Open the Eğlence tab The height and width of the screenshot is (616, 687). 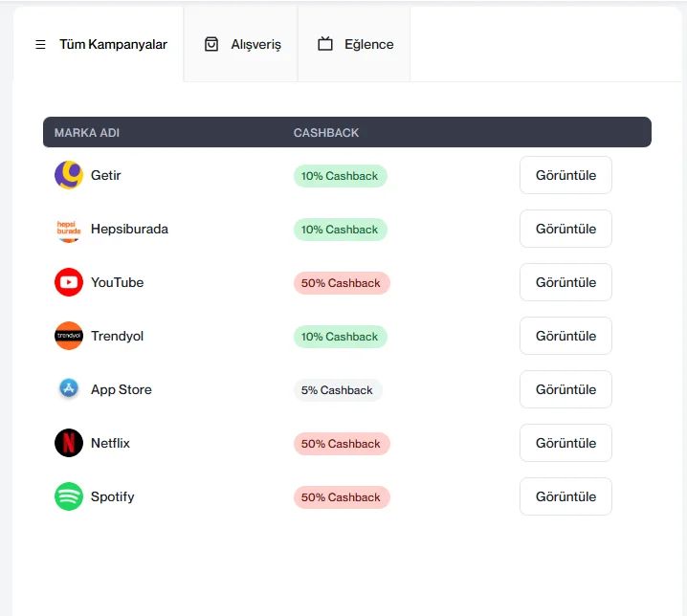(x=354, y=44)
